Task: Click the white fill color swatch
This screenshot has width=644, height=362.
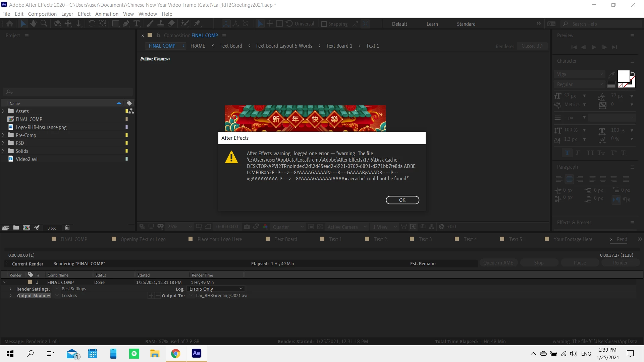Action: [623, 76]
